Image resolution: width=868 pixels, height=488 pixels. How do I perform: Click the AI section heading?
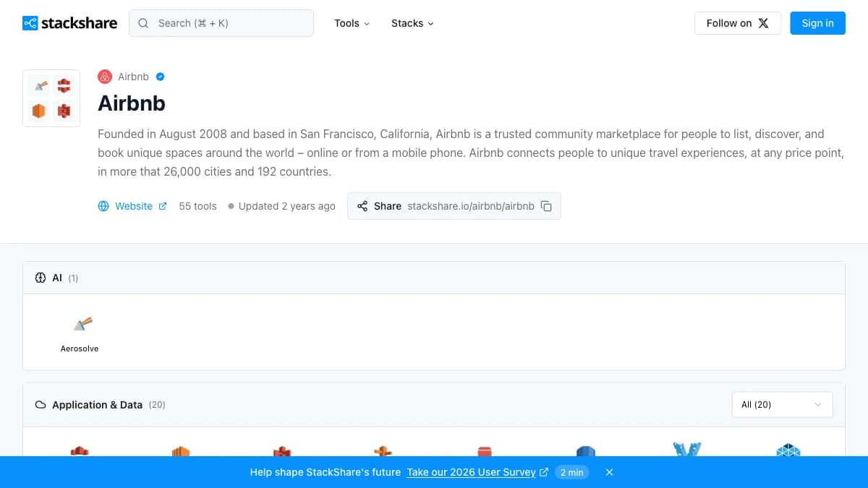(x=57, y=278)
